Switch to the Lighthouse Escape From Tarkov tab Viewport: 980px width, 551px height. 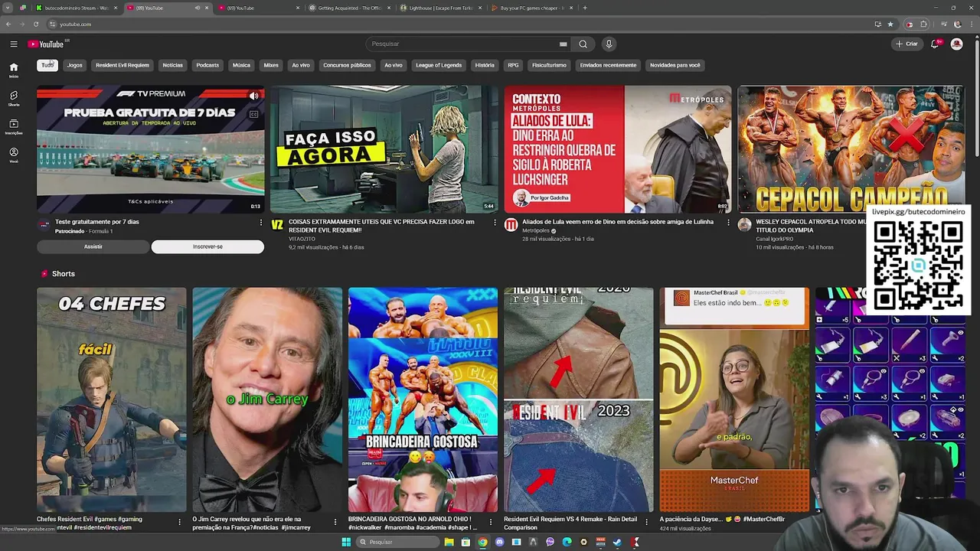(x=440, y=8)
